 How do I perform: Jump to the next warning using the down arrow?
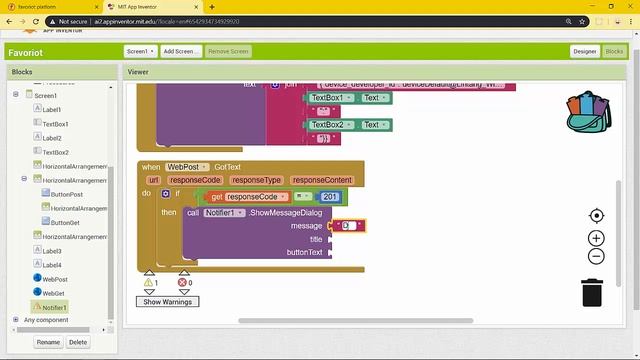point(149,292)
